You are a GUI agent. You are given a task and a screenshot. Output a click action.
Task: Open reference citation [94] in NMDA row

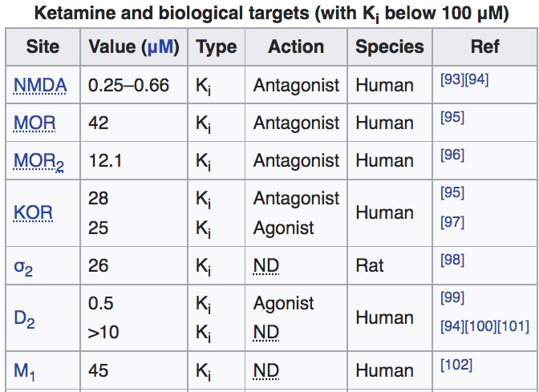tap(476, 80)
